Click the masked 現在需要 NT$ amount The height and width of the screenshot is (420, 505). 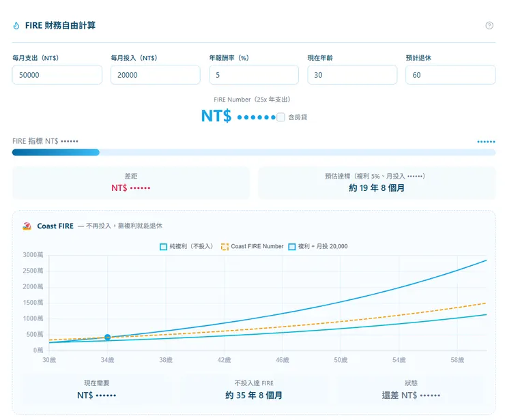97,395
